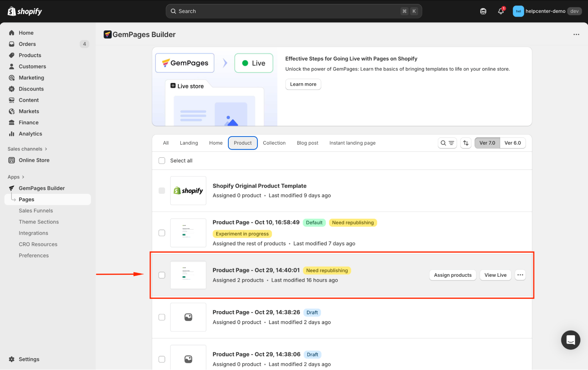The image size is (588, 370).
Task: Open the Sidekick assistant icon in top bar
Action: (483, 11)
